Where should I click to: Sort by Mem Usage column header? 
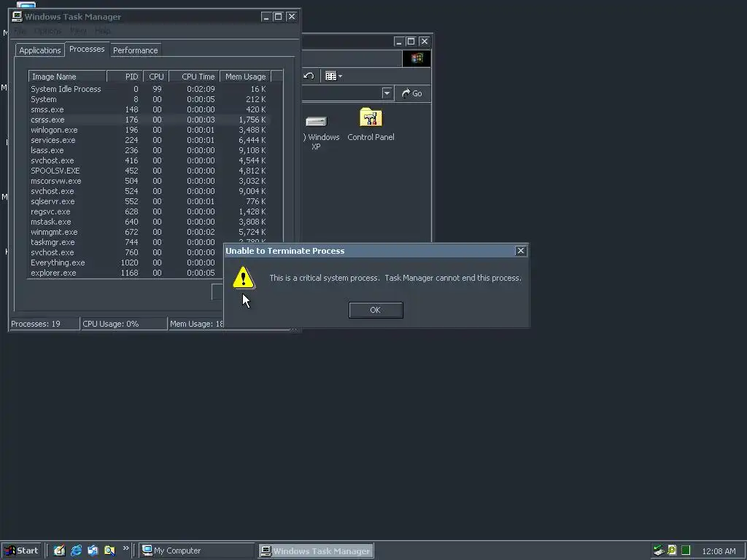245,77
